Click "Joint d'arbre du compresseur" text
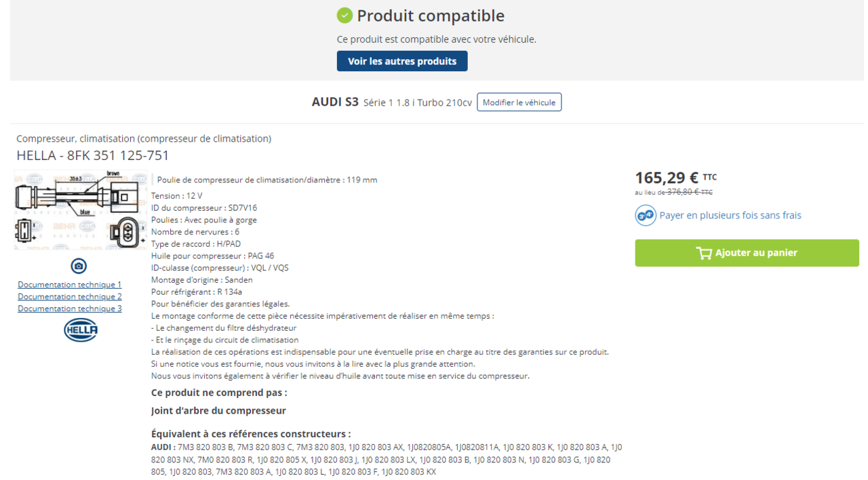Image resolution: width=868 pixels, height=480 pixels. click(218, 411)
